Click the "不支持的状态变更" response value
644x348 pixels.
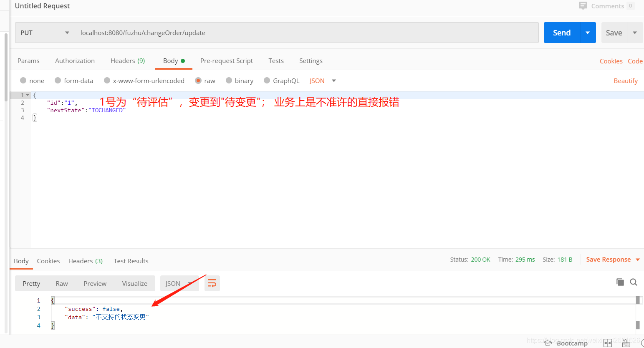click(121, 317)
